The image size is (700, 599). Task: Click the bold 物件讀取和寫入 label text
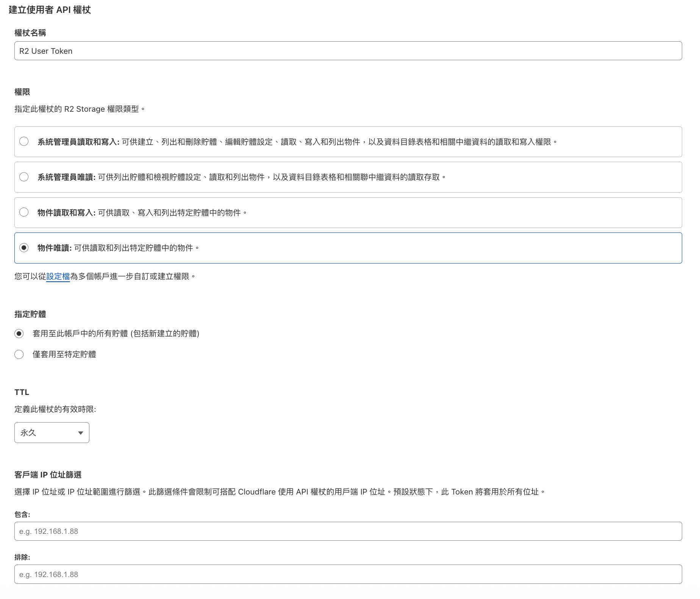click(x=66, y=213)
